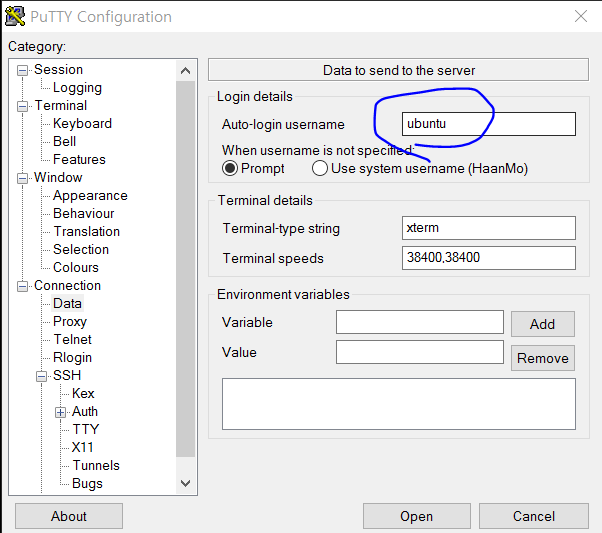The width and height of the screenshot is (602, 533).
Task: Collapse the Connection tree node
Action: coord(23,286)
